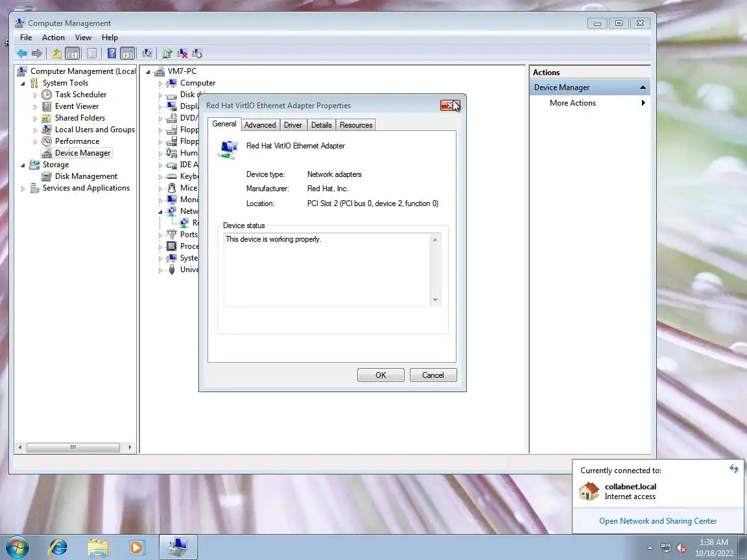This screenshot has height=560, width=747.
Task: Click the Up one level folder icon
Action: tap(56, 53)
